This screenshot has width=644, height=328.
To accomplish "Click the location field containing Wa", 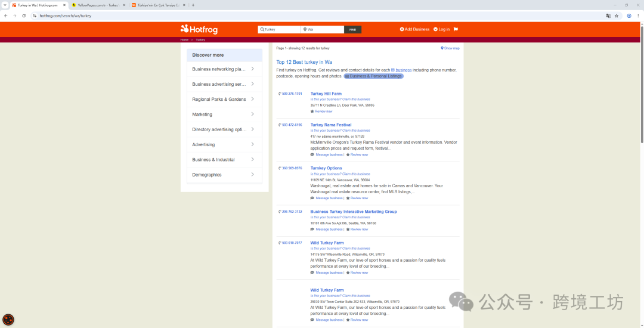I will tap(323, 30).
